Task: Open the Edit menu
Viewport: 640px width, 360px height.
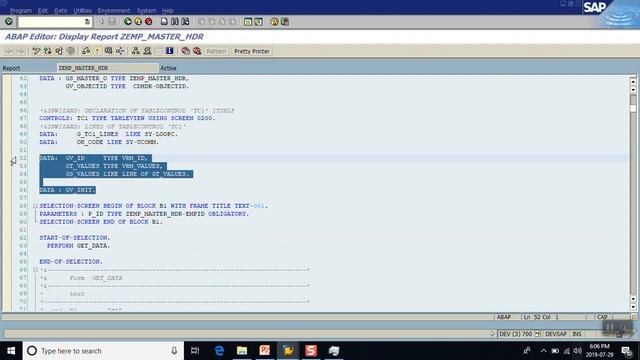Action: [42, 11]
